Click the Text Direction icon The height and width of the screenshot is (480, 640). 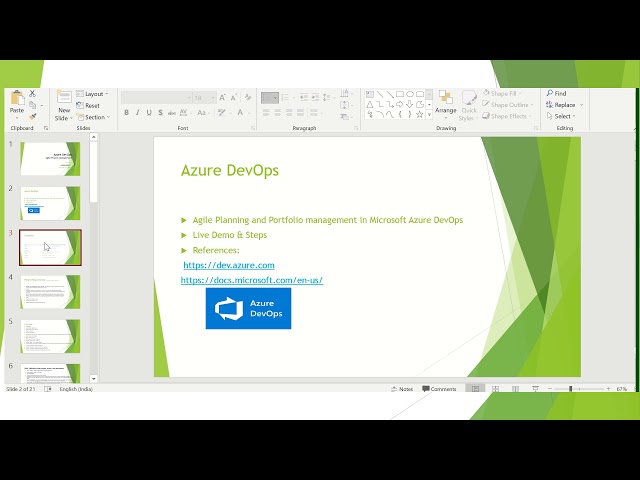point(345,93)
